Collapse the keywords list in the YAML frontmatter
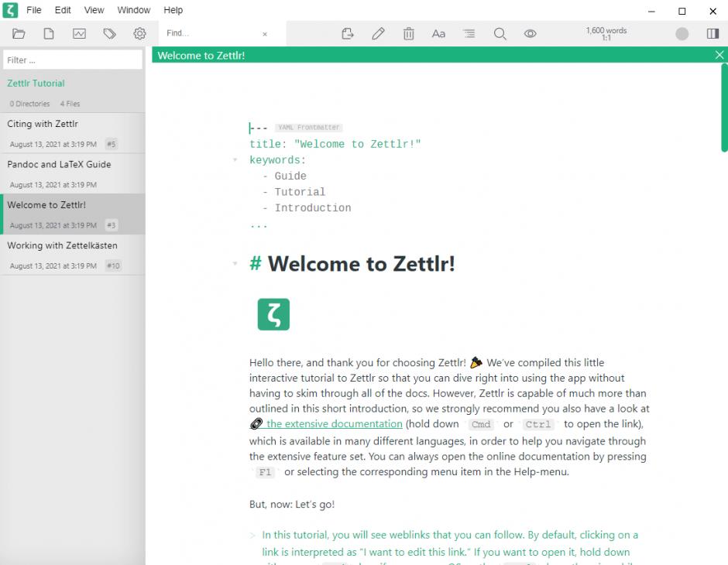728x565 pixels. click(x=235, y=160)
